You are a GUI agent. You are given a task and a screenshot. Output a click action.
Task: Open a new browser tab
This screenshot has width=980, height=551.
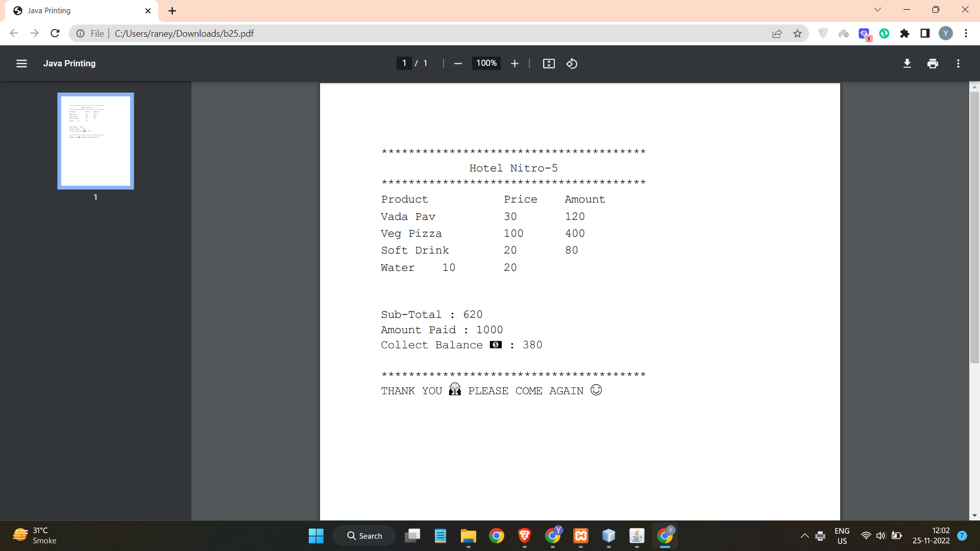[x=172, y=10]
